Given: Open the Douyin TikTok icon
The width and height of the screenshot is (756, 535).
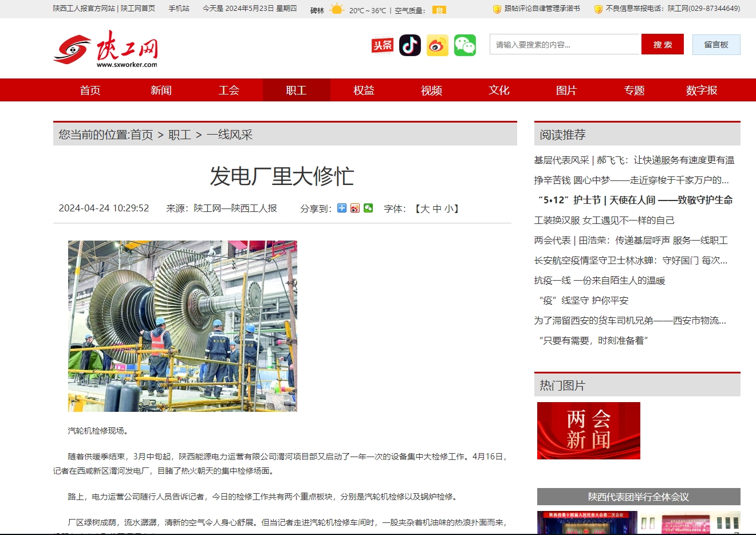Looking at the screenshot, I should click(x=410, y=45).
